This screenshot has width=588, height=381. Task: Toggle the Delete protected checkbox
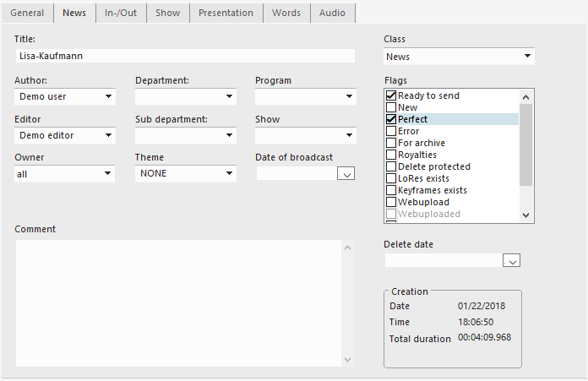[x=390, y=166]
